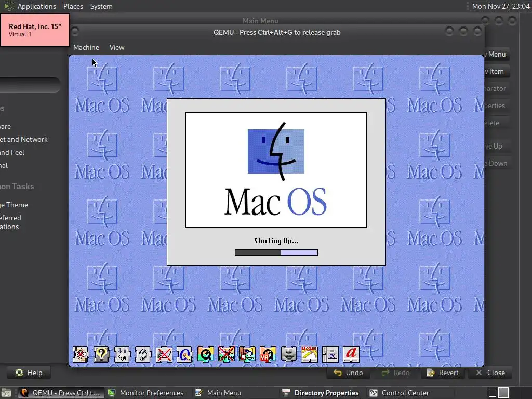Click the Move Up button in Main Menu window

tap(497, 146)
